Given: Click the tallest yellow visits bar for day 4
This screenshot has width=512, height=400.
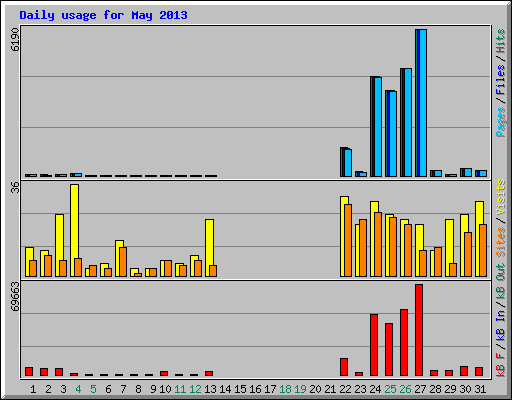Looking at the screenshot, I should [74, 221].
